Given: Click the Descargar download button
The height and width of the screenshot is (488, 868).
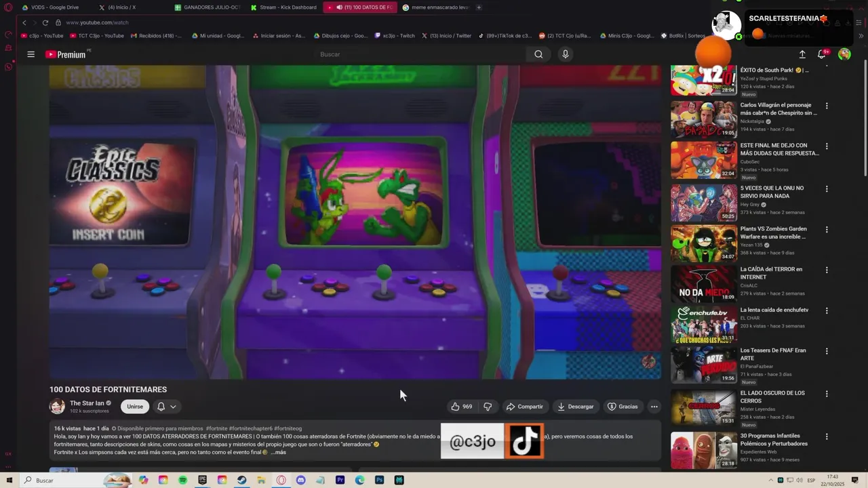Looking at the screenshot, I should tap(575, 407).
